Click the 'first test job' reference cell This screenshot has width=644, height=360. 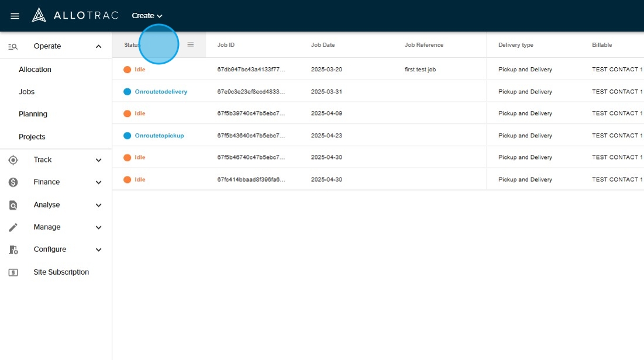pyautogui.click(x=420, y=70)
